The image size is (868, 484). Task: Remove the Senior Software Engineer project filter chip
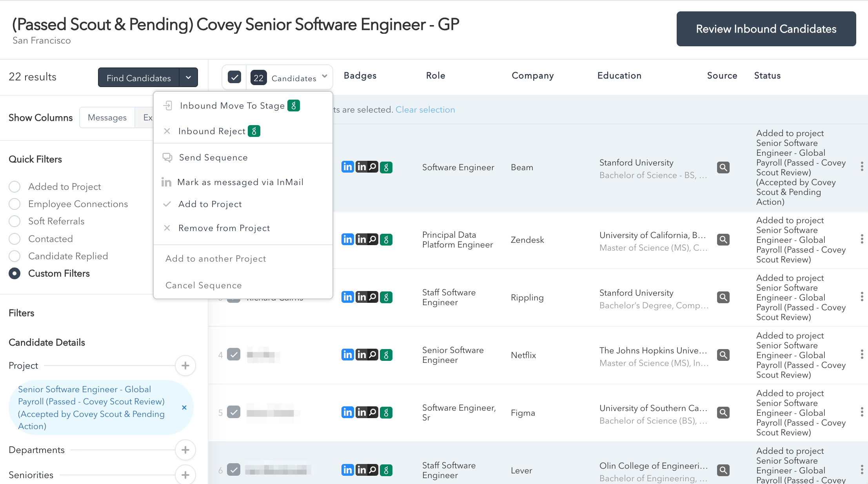(x=184, y=408)
